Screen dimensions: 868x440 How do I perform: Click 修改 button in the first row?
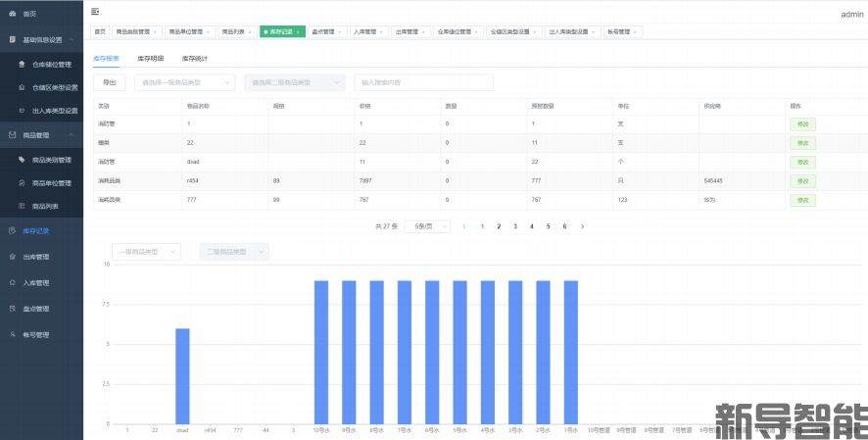tap(802, 124)
